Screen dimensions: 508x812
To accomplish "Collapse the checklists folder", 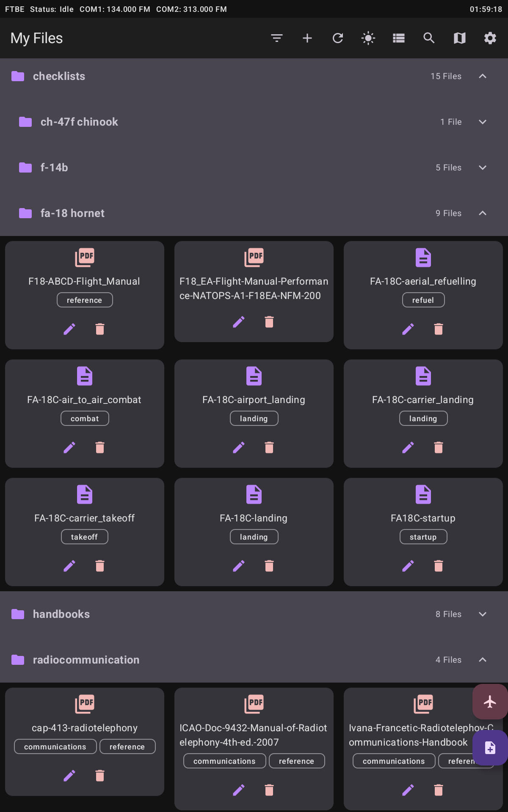I will (483, 76).
